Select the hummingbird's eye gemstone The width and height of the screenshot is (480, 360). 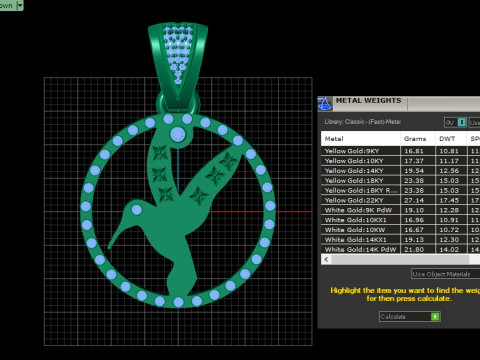pos(137,210)
